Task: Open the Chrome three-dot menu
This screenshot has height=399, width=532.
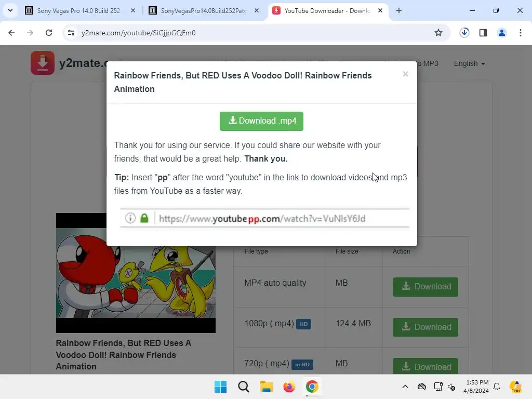Action: 520,33
